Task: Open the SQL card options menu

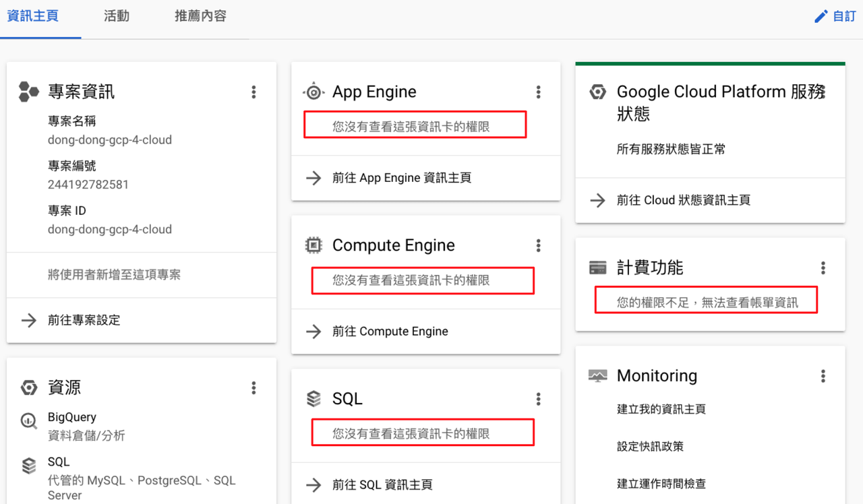Action: coord(538,399)
